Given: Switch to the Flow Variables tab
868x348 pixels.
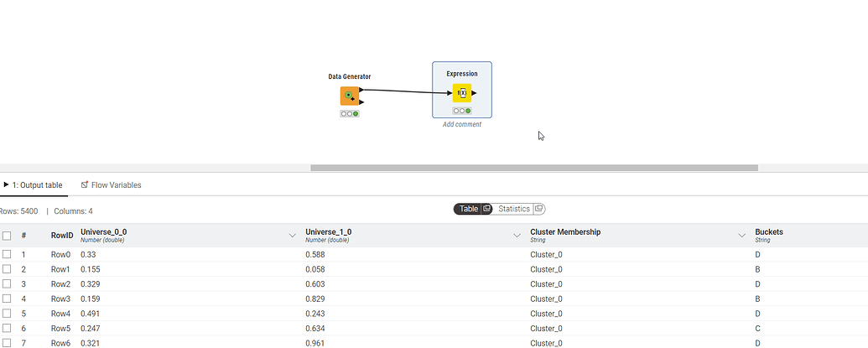Looking at the screenshot, I should click(112, 185).
